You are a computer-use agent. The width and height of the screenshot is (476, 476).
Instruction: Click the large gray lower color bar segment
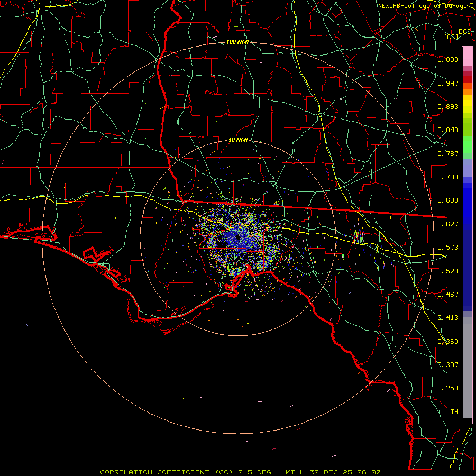tap(467, 370)
